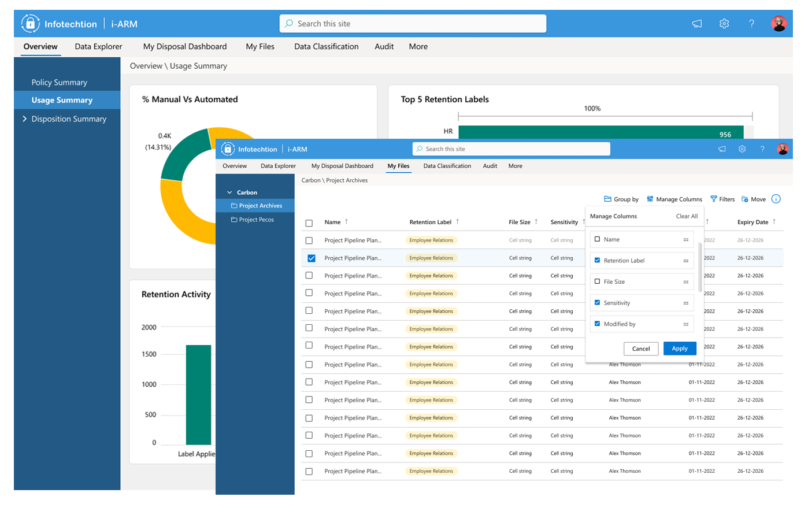
Task: Click the Filters button label
Action: tap(727, 199)
